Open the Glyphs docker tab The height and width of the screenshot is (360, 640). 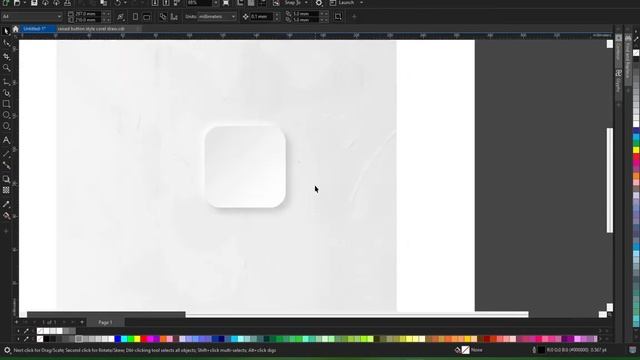click(619, 82)
